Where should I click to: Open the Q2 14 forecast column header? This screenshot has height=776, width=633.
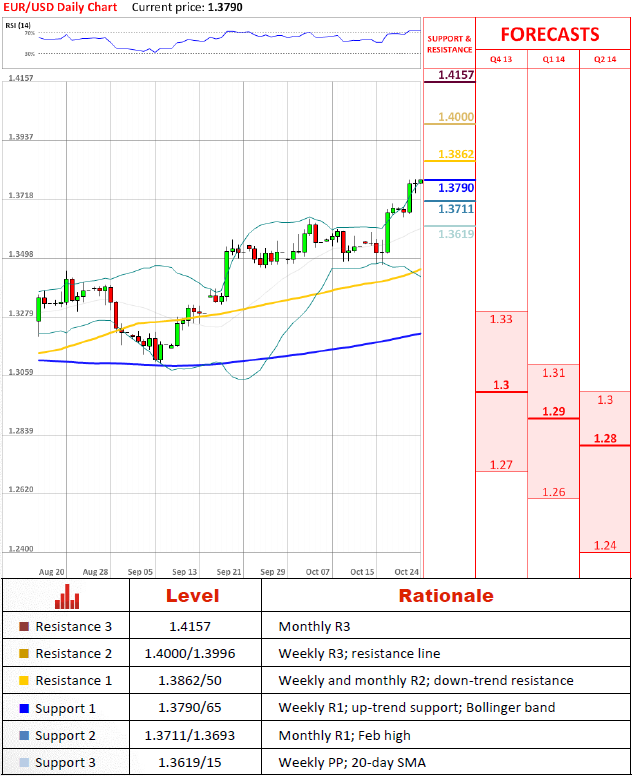coord(605,60)
